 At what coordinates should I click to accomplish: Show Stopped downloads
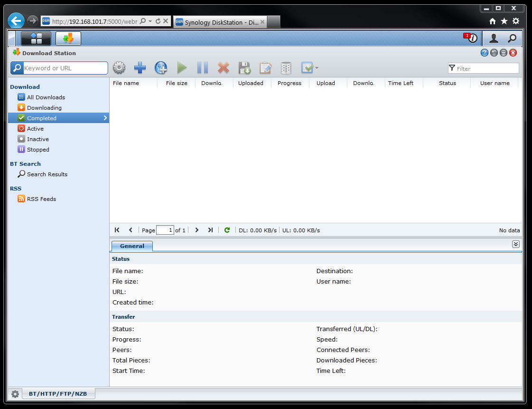point(58,150)
